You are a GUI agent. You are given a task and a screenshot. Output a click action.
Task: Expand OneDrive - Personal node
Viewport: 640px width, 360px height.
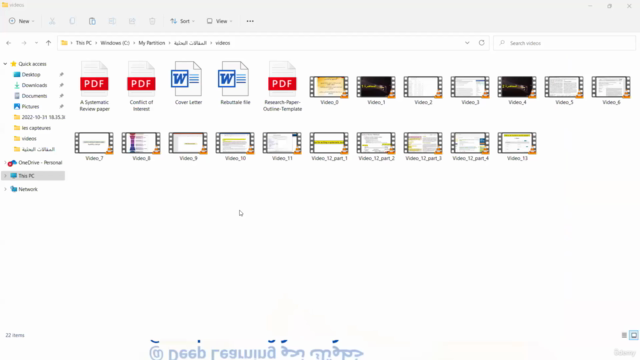tap(5, 163)
